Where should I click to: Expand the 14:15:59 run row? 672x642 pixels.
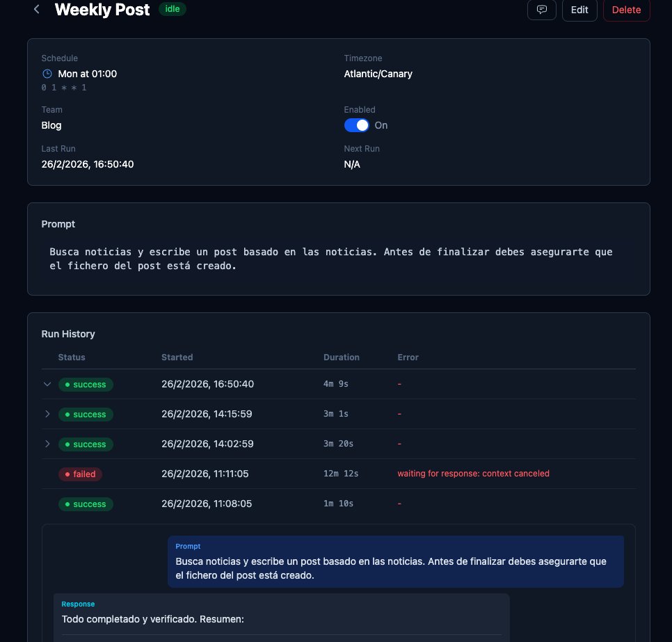click(47, 414)
